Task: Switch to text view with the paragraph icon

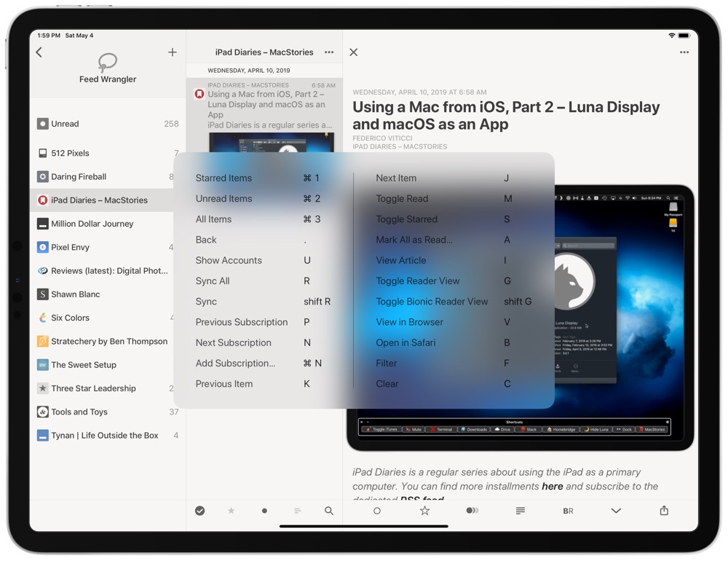Action: pos(521,511)
